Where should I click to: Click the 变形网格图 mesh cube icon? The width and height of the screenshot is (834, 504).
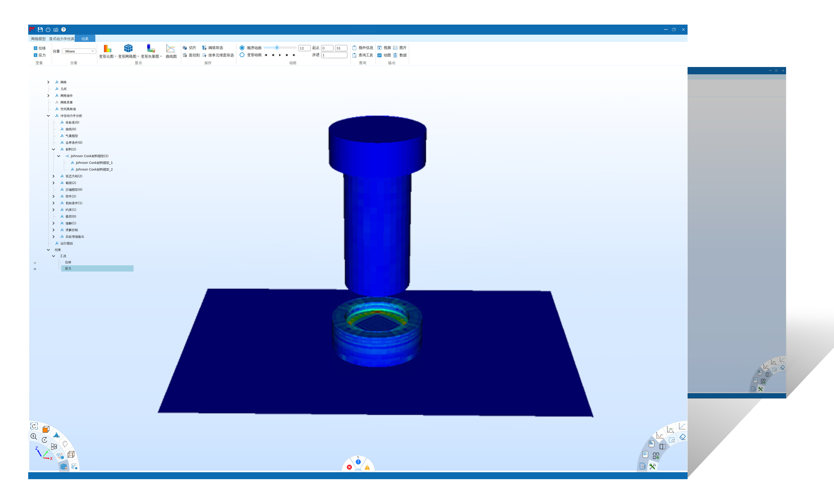click(x=128, y=48)
